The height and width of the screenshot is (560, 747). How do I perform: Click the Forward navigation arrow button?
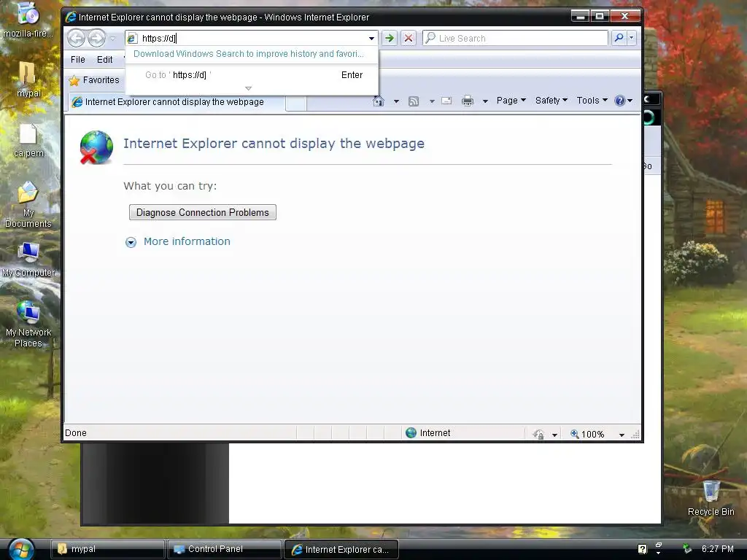click(97, 38)
